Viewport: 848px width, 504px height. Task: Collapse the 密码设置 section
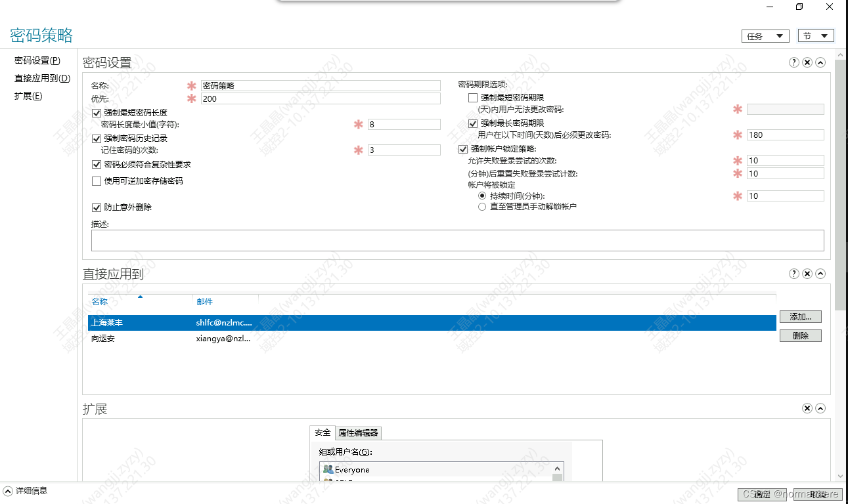click(x=820, y=62)
